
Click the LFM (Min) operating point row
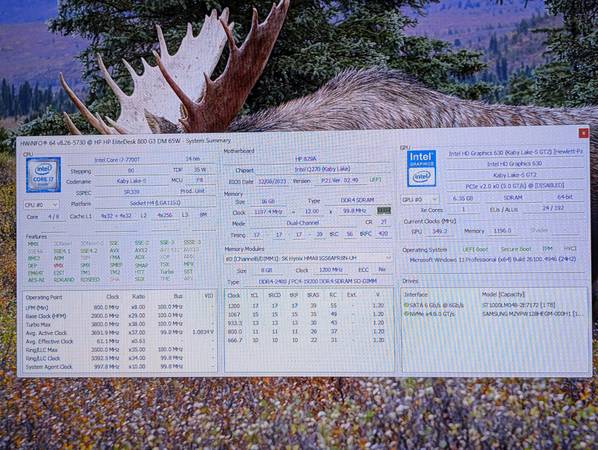click(119, 307)
